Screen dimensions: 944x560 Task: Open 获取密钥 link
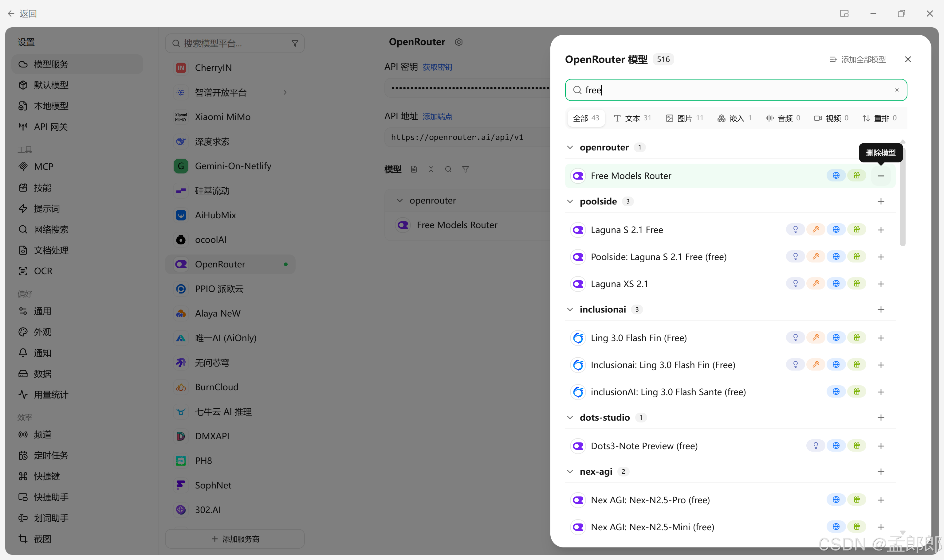pos(437,67)
